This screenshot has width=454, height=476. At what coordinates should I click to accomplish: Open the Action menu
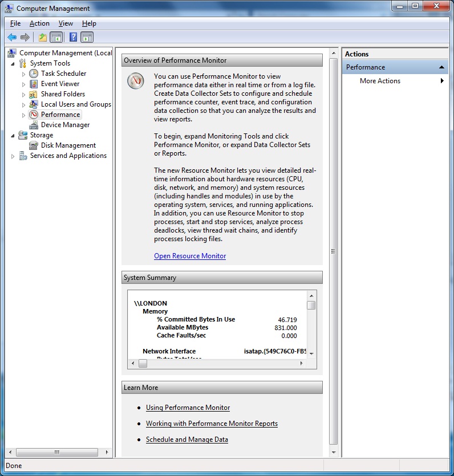39,23
